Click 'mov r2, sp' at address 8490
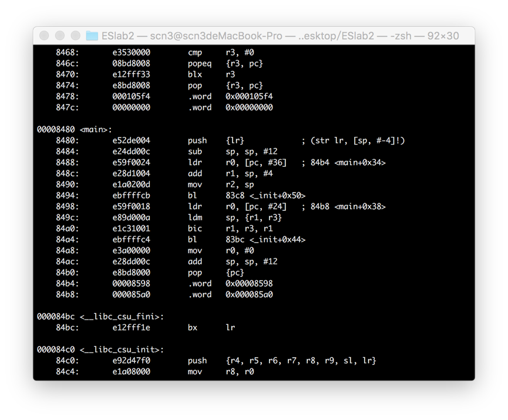The width and height of the screenshot is (508, 420). tap(221, 184)
